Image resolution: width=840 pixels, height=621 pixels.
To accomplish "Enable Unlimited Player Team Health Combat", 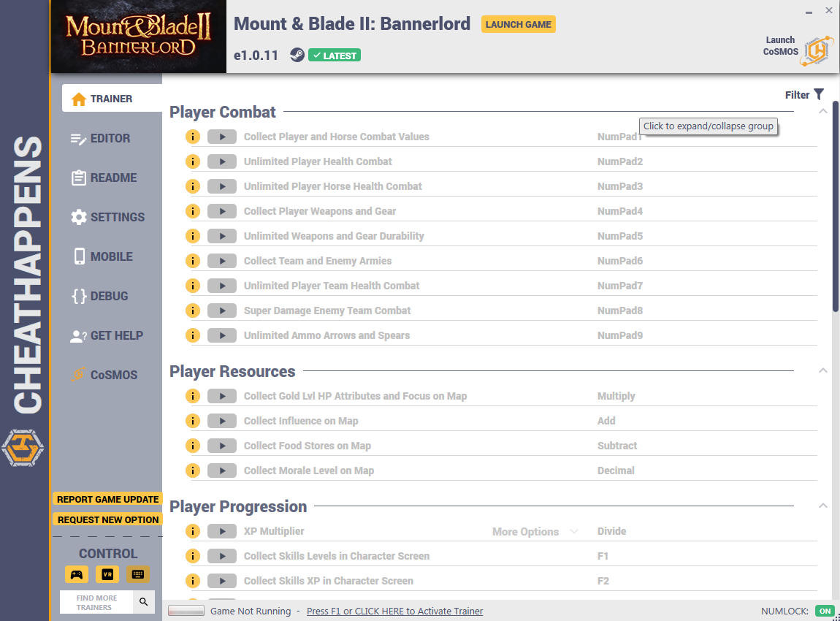I will pos(222,286).
